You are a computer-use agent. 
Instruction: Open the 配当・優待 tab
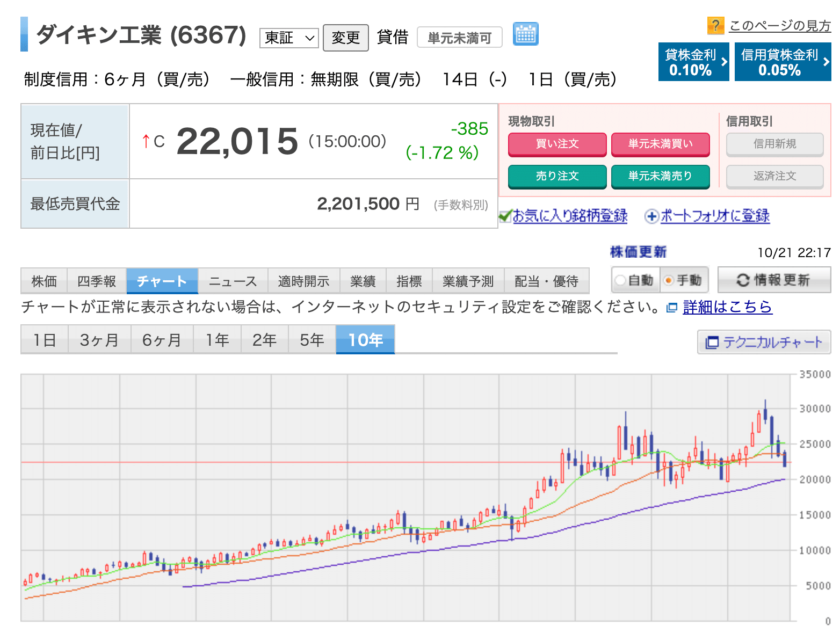tap(547, 281)
